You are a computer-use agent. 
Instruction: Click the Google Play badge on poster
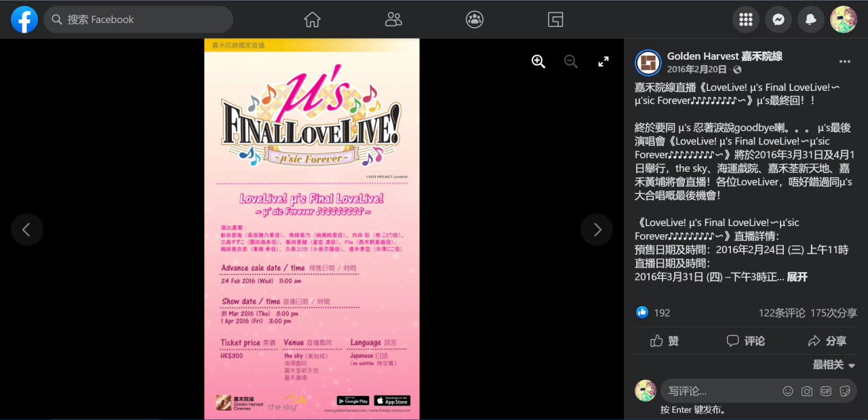[x=353, y=401]
